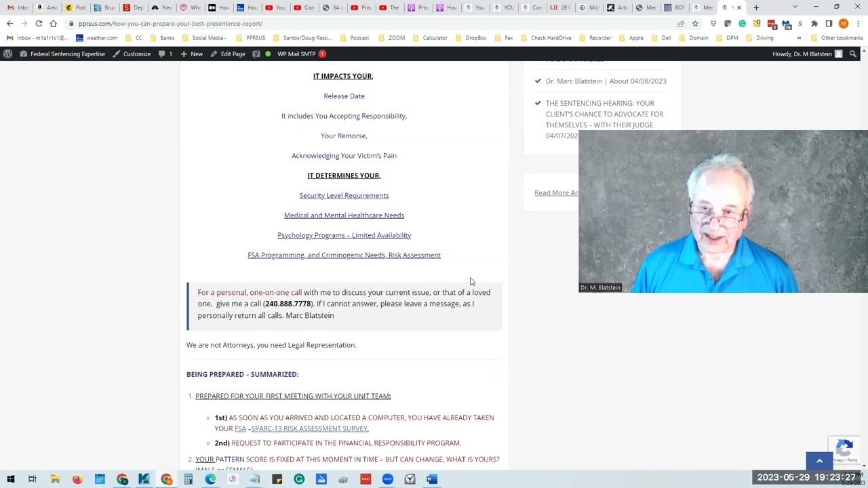This screenshot has height=488, width=868.
Task: Open Federal Sentencing Expertise site menu
Action: [62, 54]
